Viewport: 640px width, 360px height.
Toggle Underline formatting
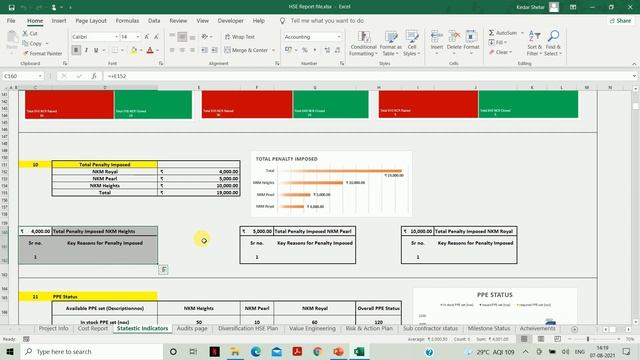pos(96,50)
